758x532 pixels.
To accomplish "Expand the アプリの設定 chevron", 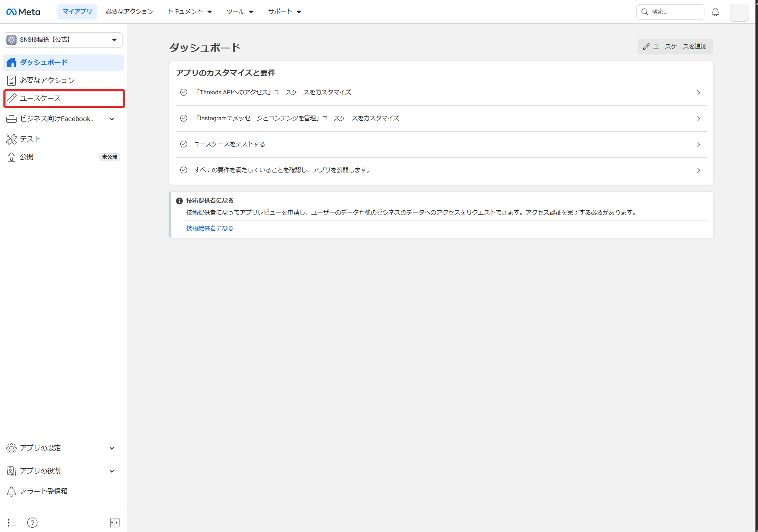I will click(112, 448).
